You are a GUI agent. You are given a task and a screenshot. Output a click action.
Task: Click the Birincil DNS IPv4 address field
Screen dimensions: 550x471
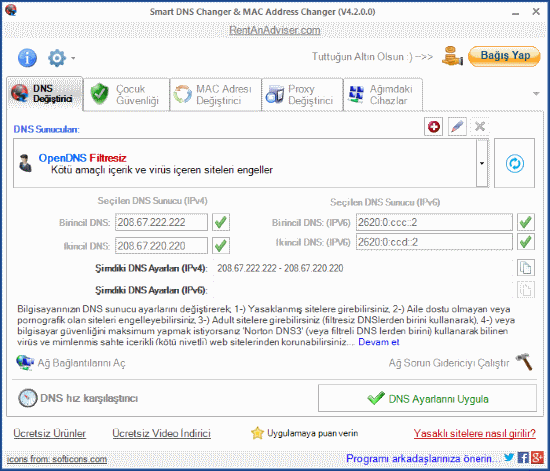click(161, 222)
